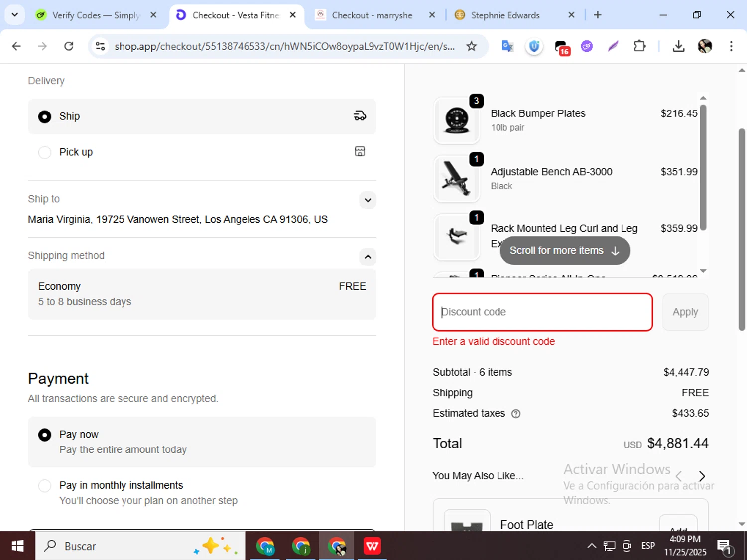
Task: Select the Economy free shipping method
Action: coord(202,294)
